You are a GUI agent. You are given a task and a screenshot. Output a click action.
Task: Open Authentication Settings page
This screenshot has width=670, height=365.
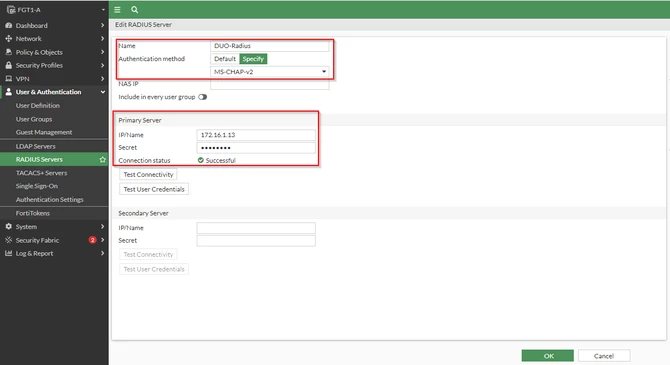(50, 200)
